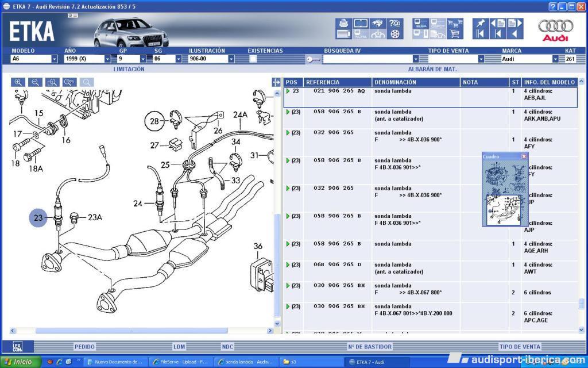This screenshot has height=368, width=588.
Task: Click the printer icon in ETKA toolbar
Action: coord(343,23)
